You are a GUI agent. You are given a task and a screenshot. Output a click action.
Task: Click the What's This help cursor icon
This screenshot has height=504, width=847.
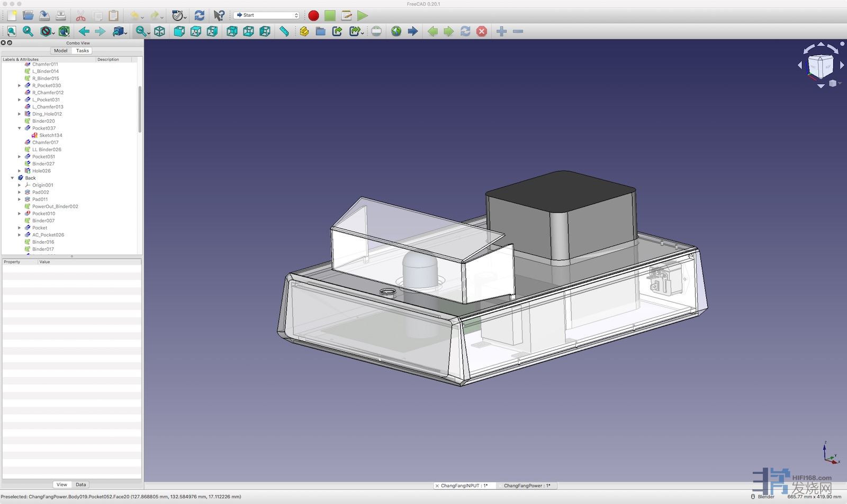219,16
